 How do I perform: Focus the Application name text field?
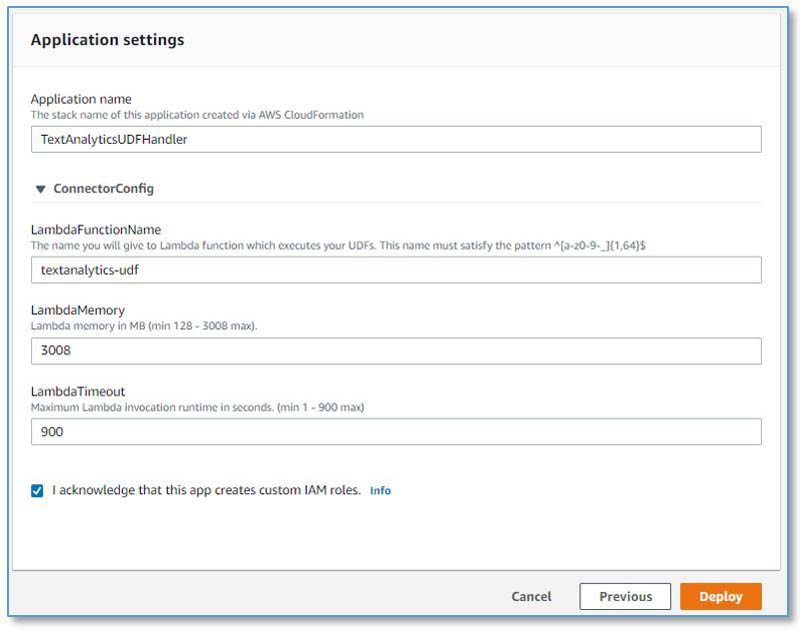click(396, 139)
